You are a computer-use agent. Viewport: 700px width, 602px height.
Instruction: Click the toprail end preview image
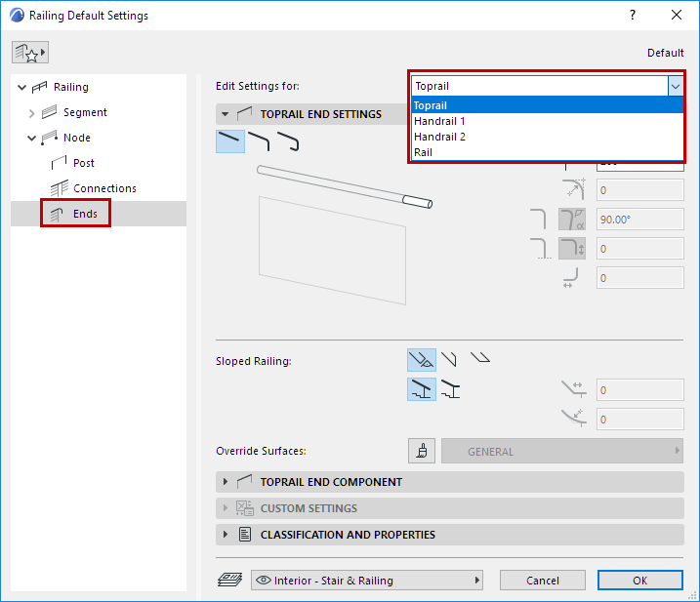coord(345,235)
